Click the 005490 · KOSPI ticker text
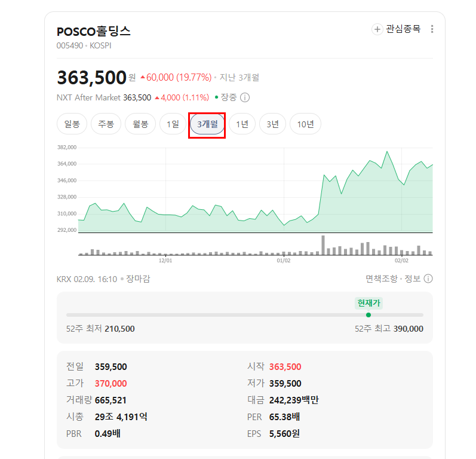Screen dimensions: 476x459 click(x=84, y=45)
